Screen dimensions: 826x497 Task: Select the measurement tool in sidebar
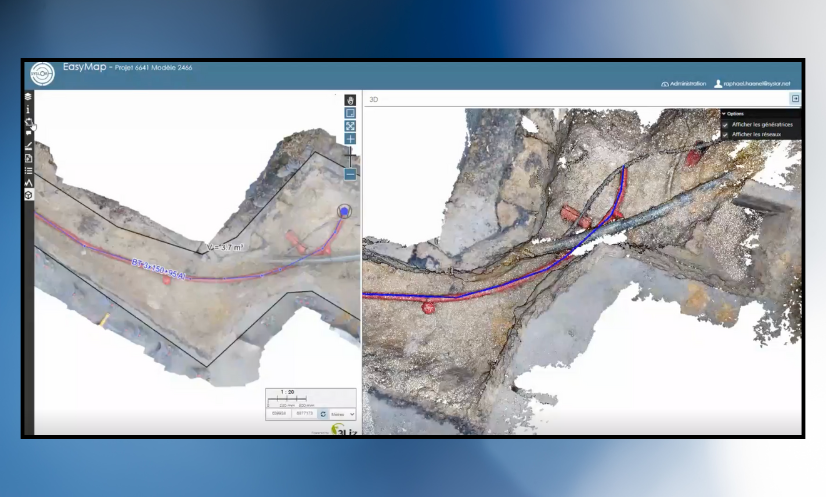[x=29, y=146]
